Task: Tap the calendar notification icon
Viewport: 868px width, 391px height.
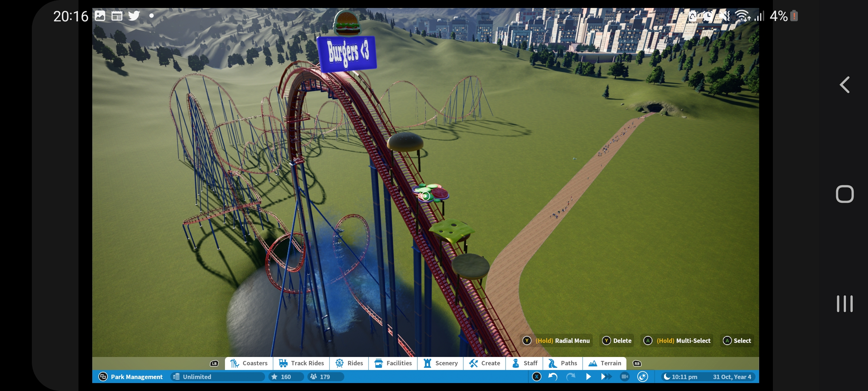Action: pos(117,16)
